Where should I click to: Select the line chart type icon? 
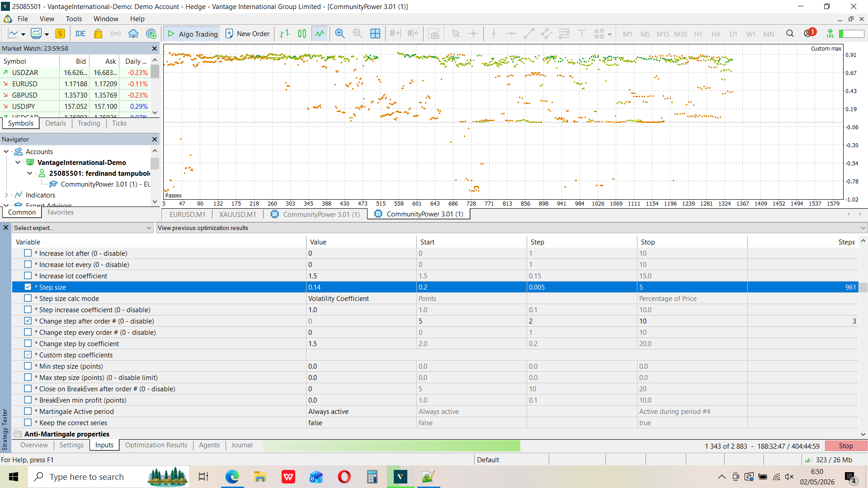[x=320, y=34]
